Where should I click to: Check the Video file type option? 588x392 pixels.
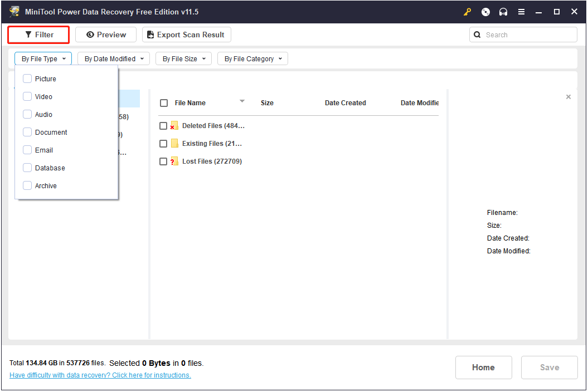27,97
